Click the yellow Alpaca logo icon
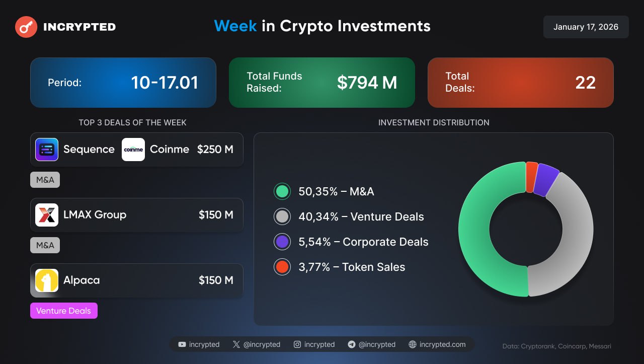 tap(47, 280)
